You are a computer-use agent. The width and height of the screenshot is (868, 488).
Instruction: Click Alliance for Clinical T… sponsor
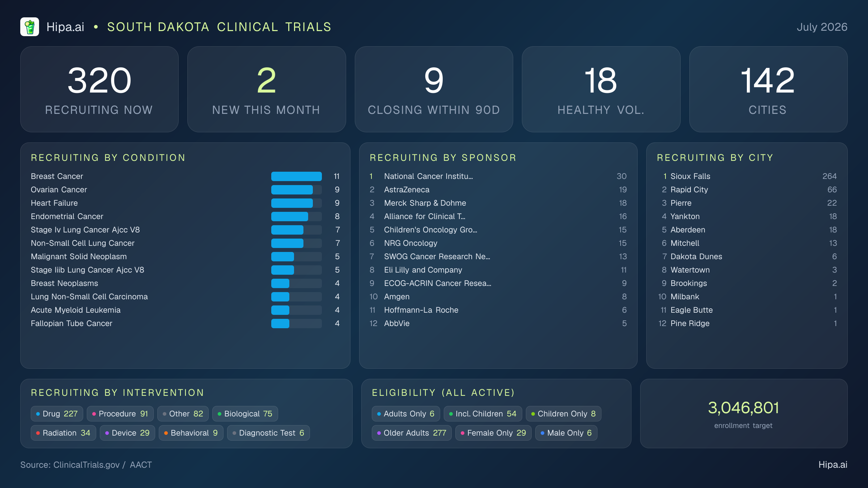[x=498, y=217]
